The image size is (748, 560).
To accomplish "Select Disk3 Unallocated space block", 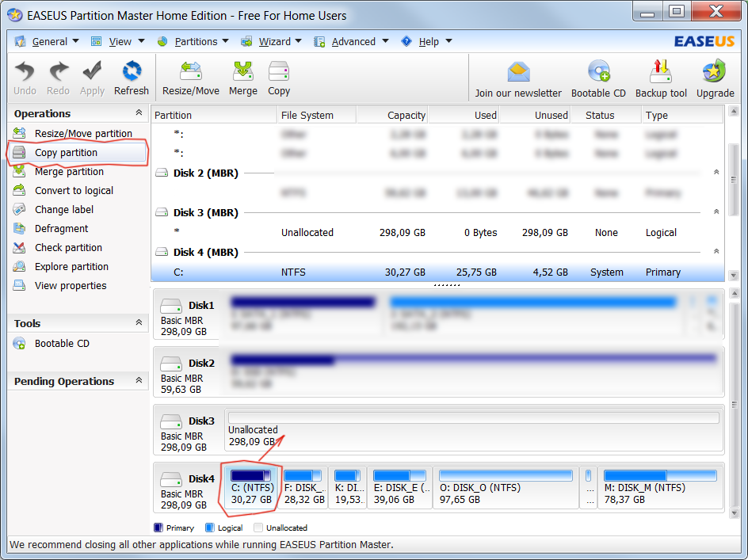I will [474, 429].
